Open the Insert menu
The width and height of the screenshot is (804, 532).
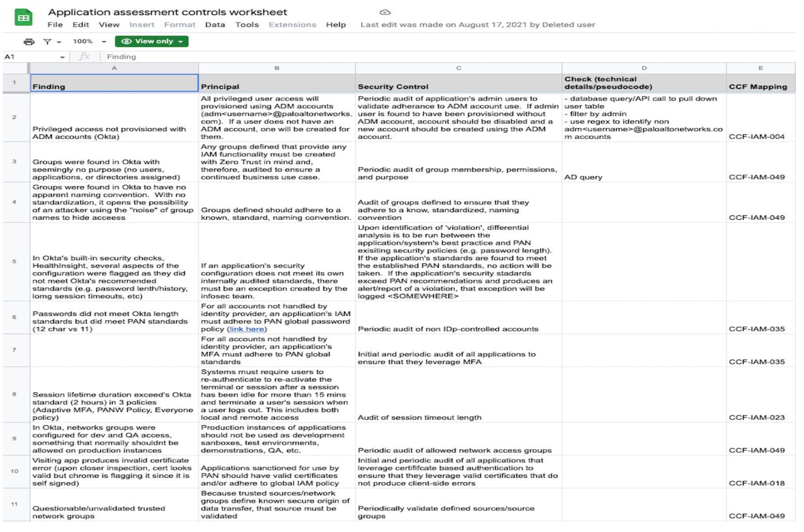[142, 25]
